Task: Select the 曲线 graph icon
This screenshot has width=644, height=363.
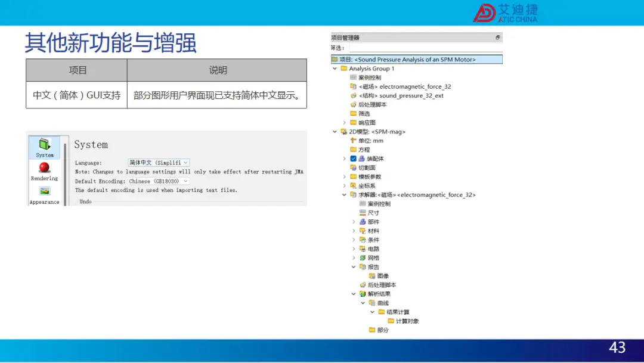Action: [x=372, y=303]
